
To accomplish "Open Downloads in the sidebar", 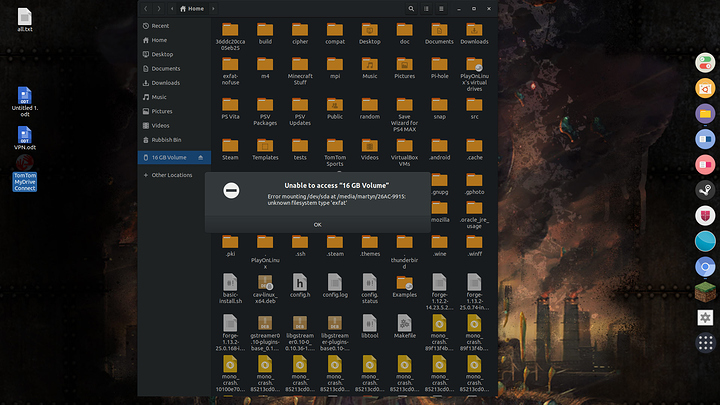I will pyautogui.click(x=165, y=83).
